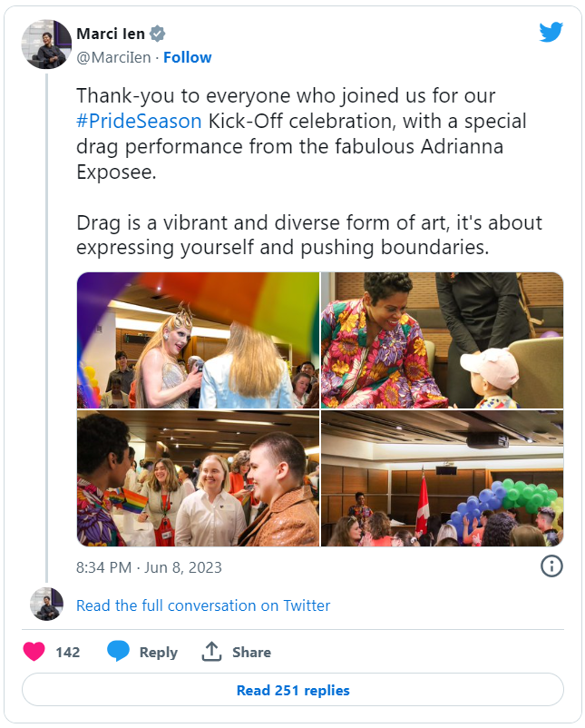Click the small avatar beside full conversation link
This screenshot has height=728, width=585.
tap(46, 604)
